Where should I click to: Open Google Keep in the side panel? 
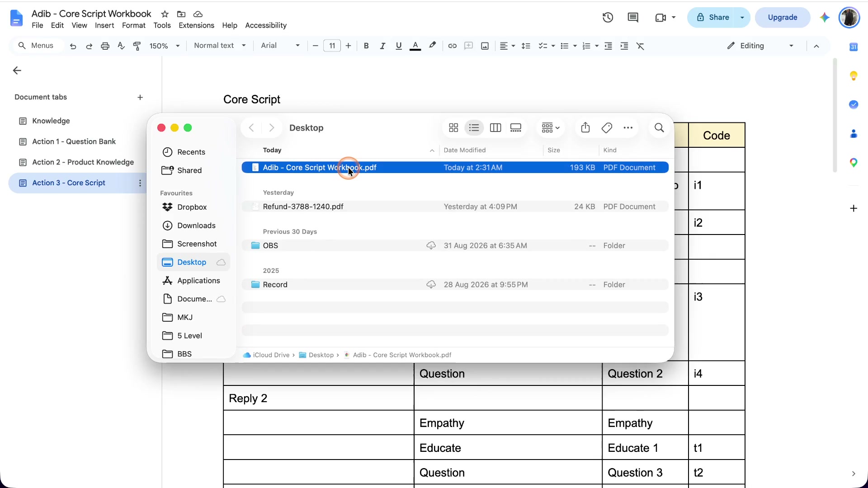pos(854,75)
